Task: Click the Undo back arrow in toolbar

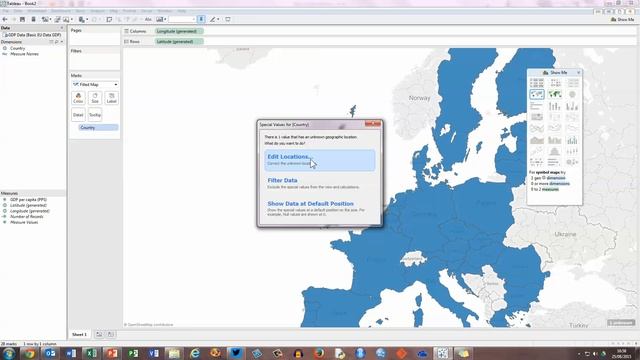Action: pos(5,19)
